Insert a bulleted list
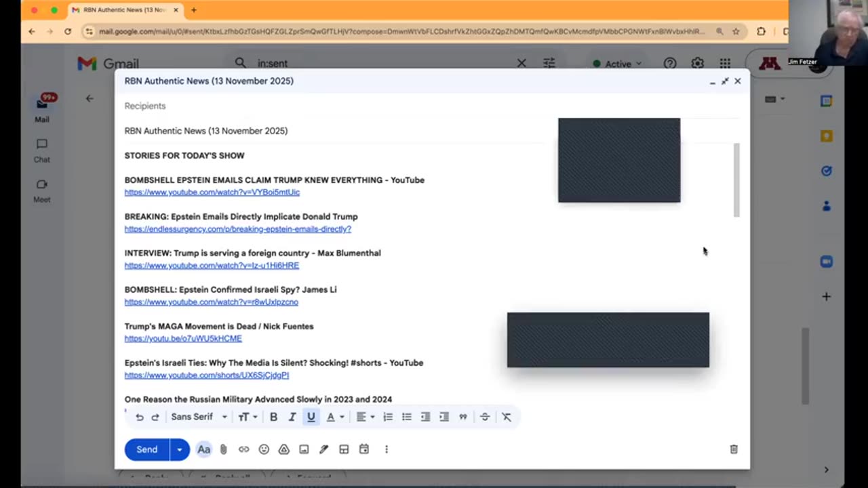This screenshot has height=488, width=868. coord(407,417)
